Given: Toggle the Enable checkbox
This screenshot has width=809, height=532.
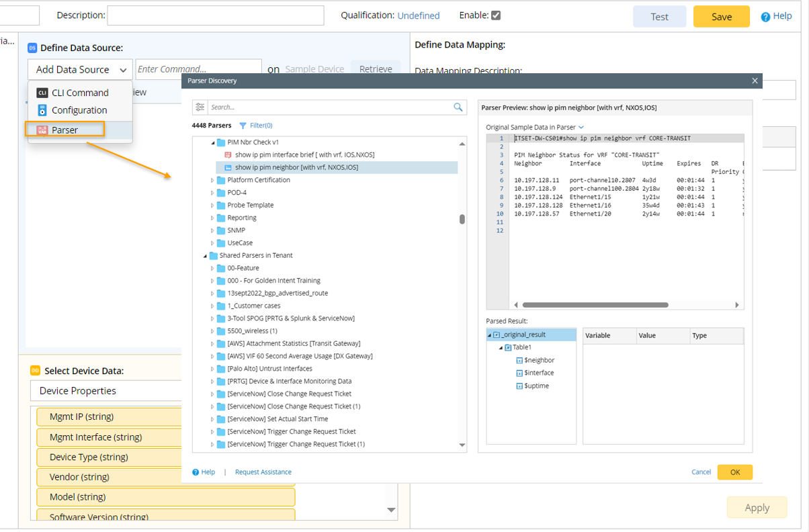Looking at the screenshot, I should [x=496, y=15].
